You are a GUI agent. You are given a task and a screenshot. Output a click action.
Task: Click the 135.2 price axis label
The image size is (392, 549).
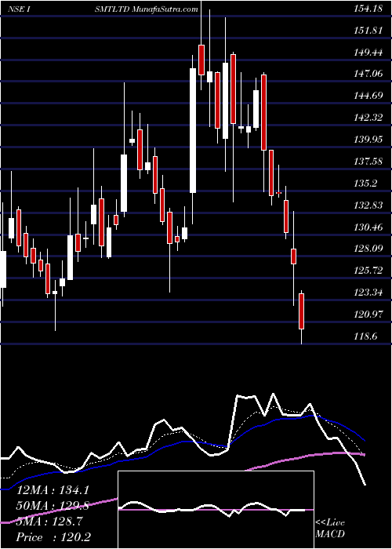click(366, 184)
